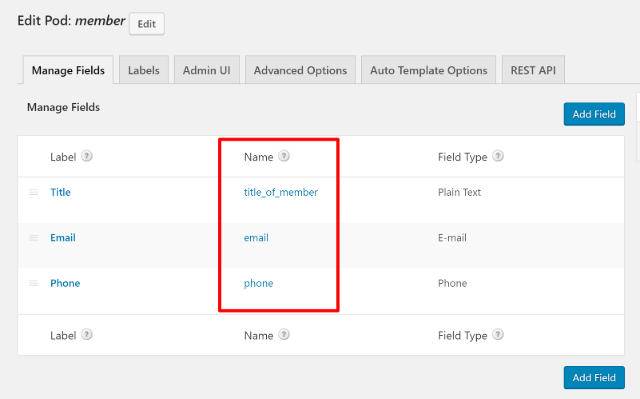Click the top Add Field button
The width and height of the screenshot is (640, 399).
pyautogui.click(x=594, y=114)
